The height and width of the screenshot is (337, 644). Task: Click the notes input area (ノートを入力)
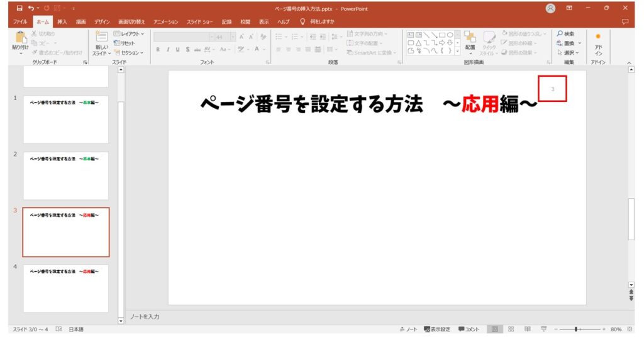click(x=145, y=316)
